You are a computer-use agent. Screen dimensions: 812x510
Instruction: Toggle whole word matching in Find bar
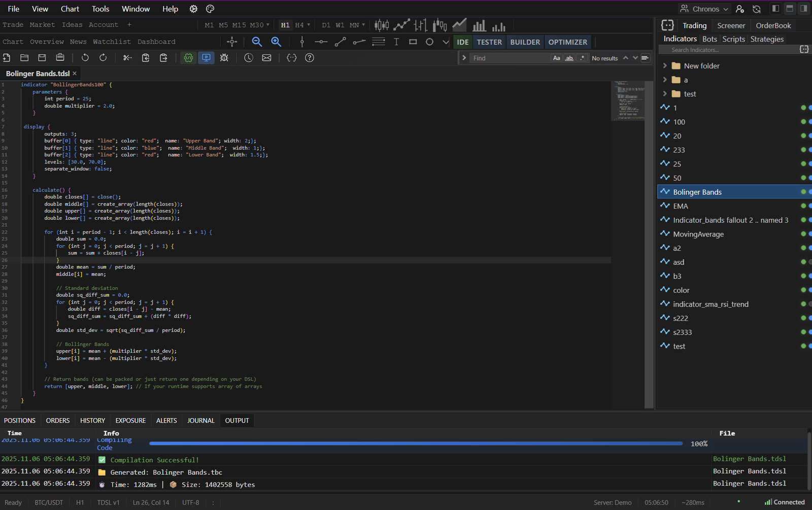(x=569, y=58)
